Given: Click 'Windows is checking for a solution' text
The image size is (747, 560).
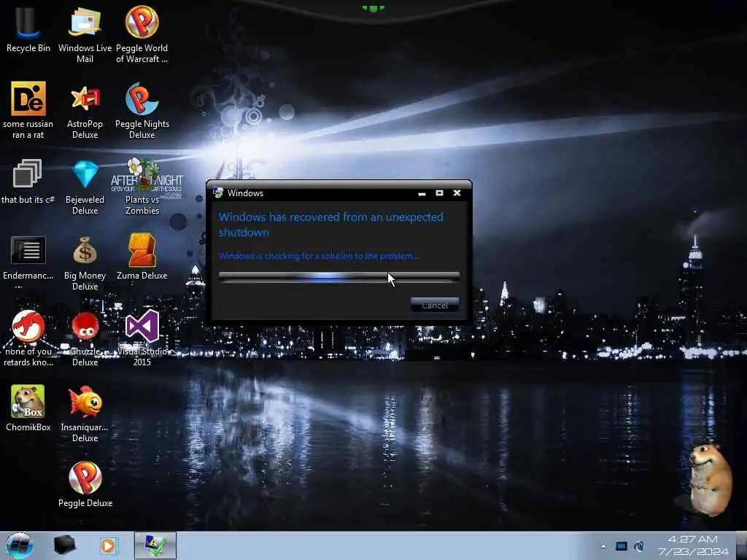Looking at the screenshot, I should [319, 256].
